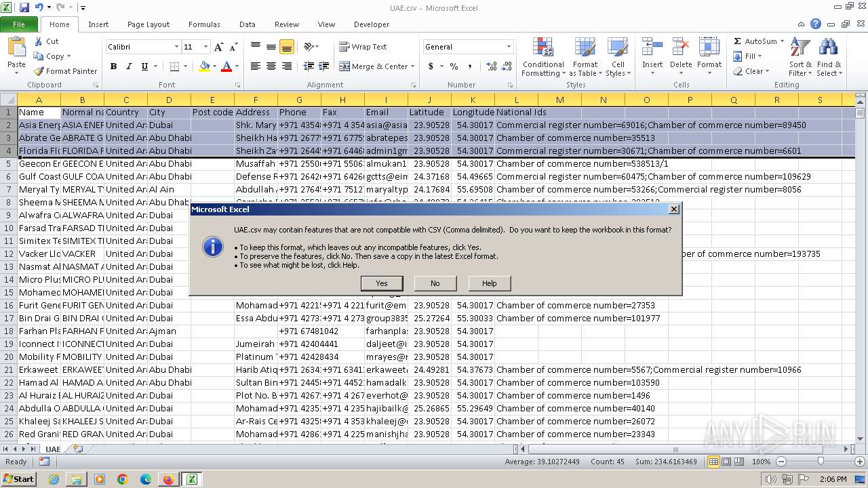Screen dimensions: 868x488
Task: Select the Format Painter brush
Action: pyautogui.click(x=39, y=71)
